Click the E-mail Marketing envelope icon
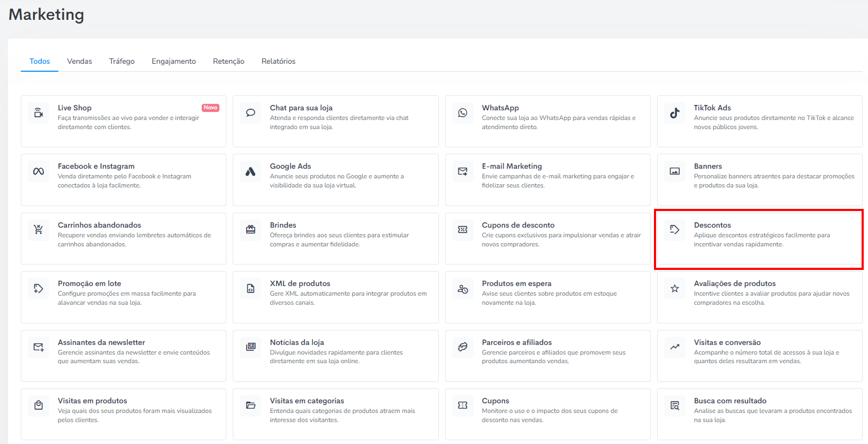This screenshot has width=868, height=444. pos(463,171)
